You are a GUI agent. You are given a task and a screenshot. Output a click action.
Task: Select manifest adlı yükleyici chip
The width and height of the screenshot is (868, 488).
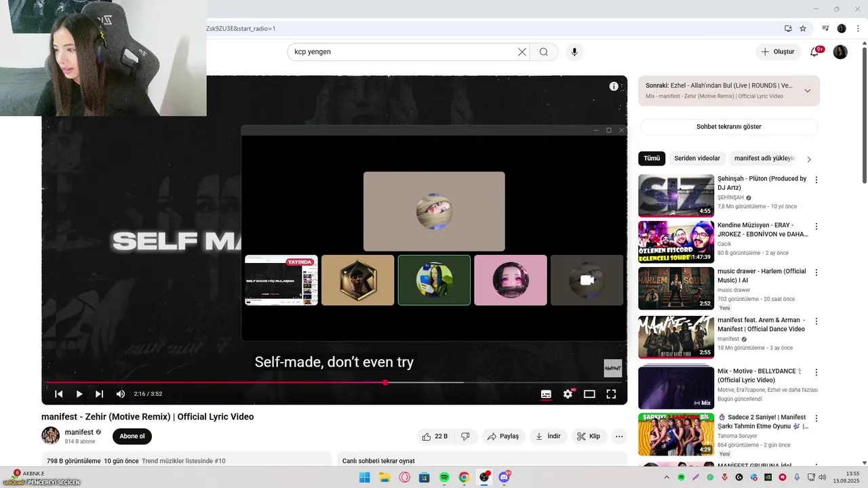coord(764,159)
